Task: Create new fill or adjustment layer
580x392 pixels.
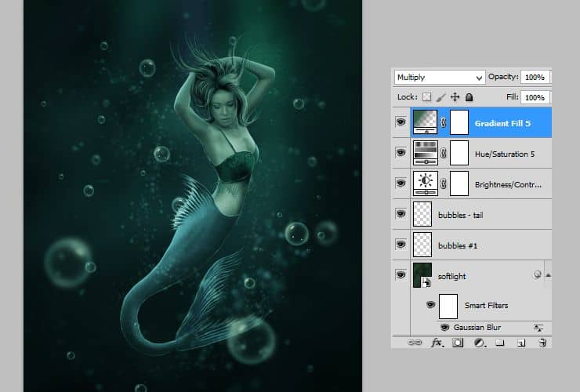Action: tap(479, 343)
